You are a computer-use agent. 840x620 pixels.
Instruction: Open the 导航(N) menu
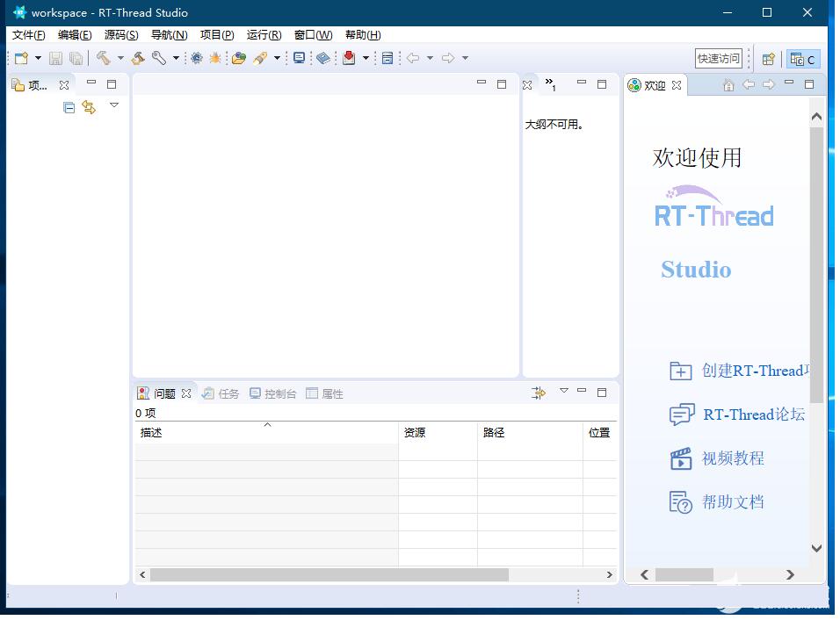pyautogui.click(x=170, y=35)
